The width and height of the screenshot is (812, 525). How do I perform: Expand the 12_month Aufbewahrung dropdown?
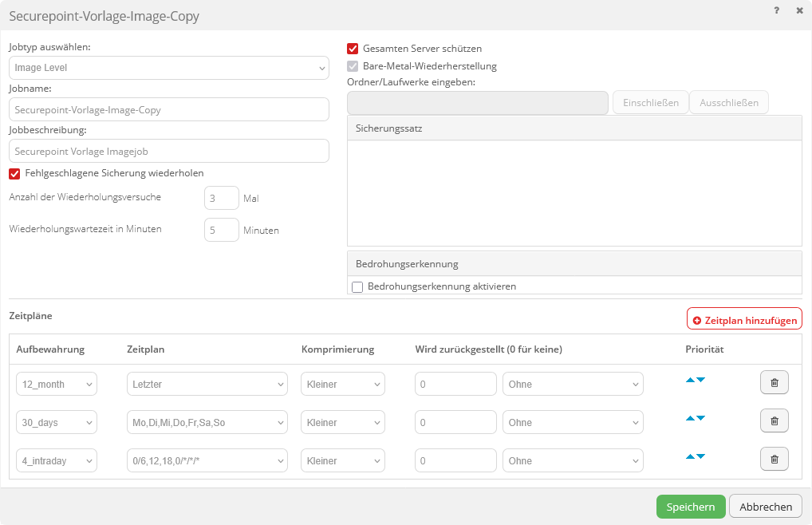[57, 384]
